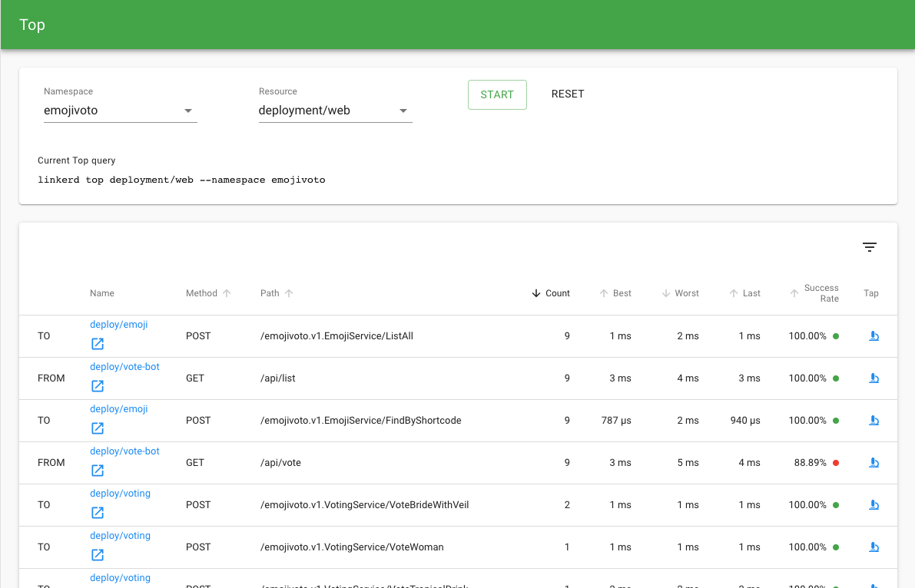The image size is (915, 588).
Task: Click the Tap icon for ListAll row
Action: pos(873,336)
